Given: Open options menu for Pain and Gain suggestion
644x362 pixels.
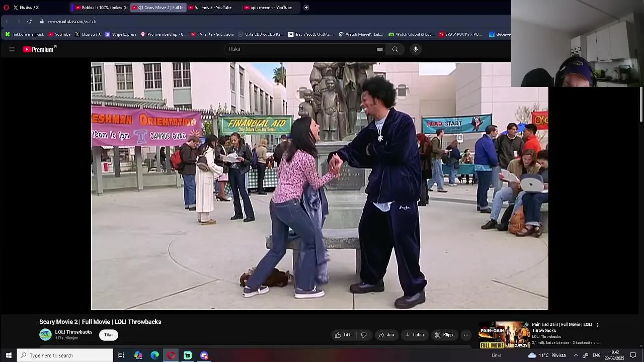Looking at the screenshot, I should point(598,325).
